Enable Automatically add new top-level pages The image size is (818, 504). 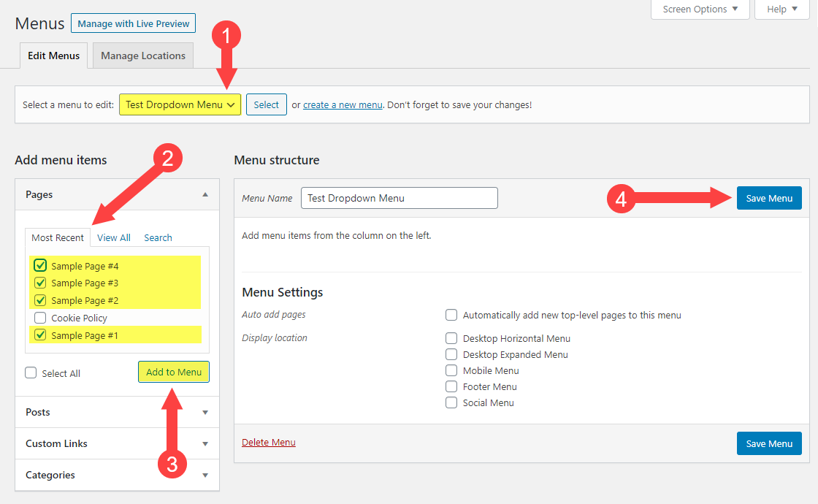[451, 316]
